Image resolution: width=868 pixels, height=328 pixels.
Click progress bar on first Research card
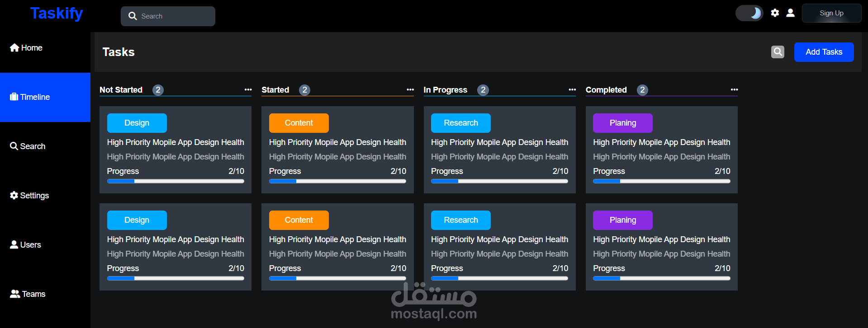[x=499, y=181]
